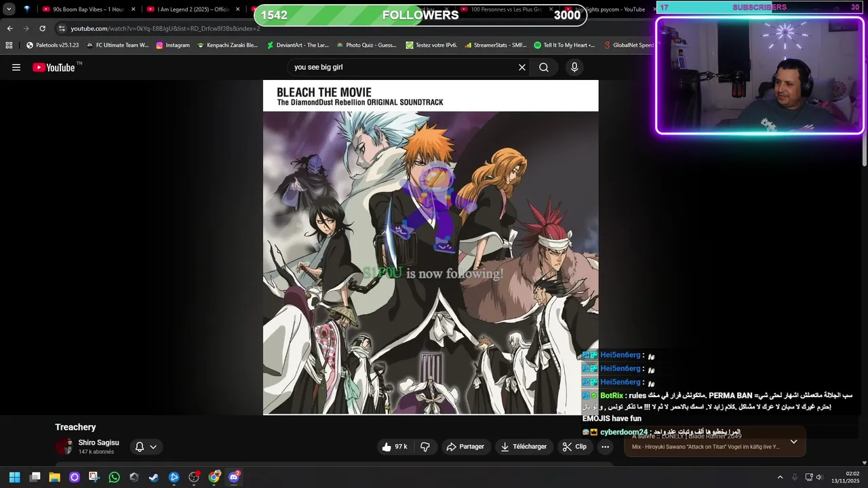Like the video with thumbs up
The height and width of the screenshot is (488, 868).
(394, 447)
